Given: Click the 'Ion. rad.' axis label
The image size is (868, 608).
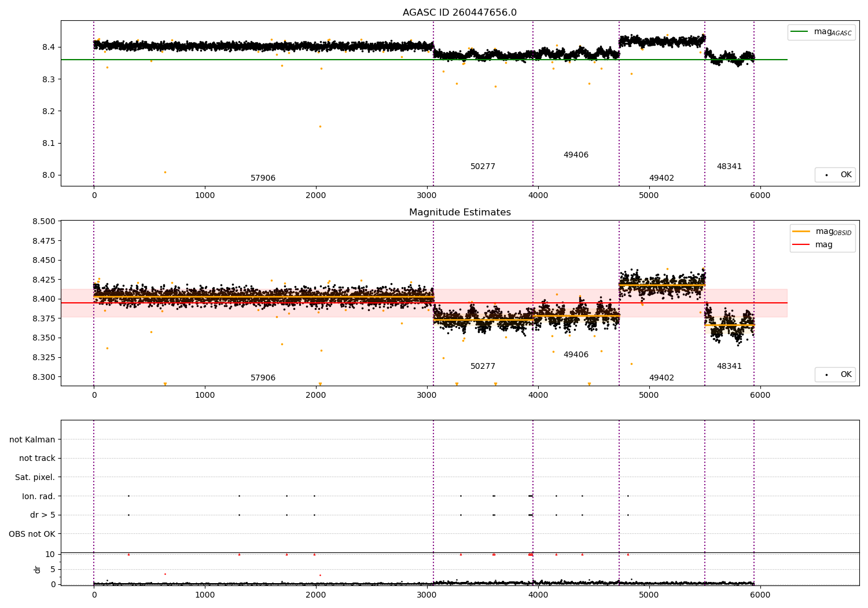Looking at the screenshot, I should 39,496.
